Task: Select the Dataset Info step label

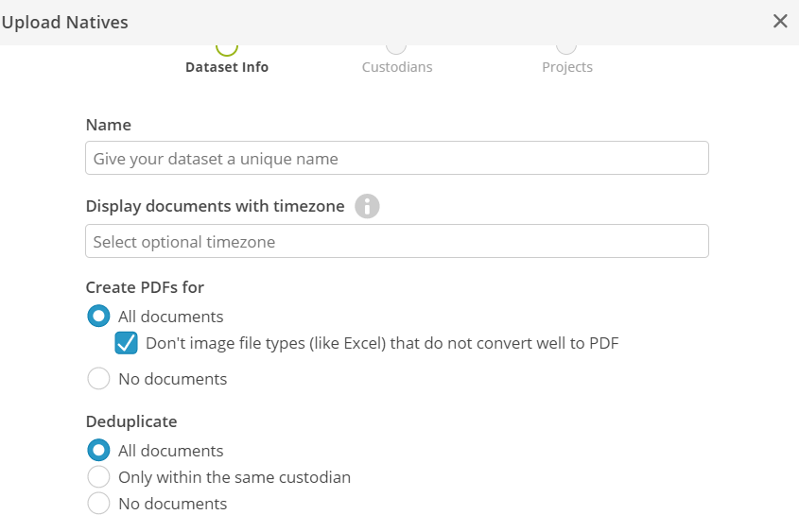Action: 227,67
